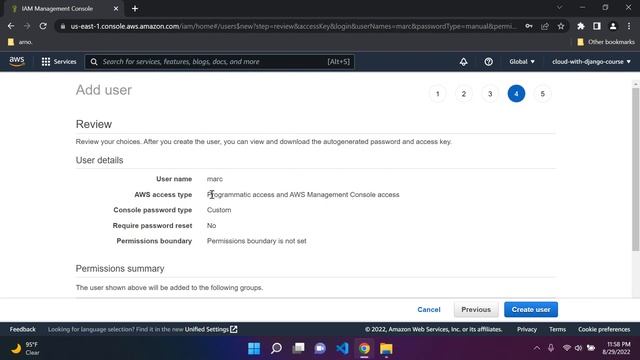Open the Feedback link in the footer

pos(22,329)
